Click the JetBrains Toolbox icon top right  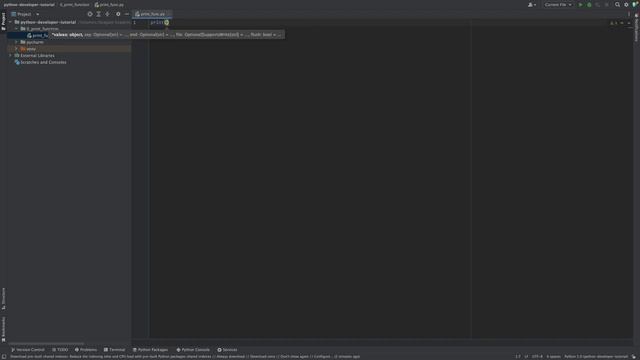635,4
